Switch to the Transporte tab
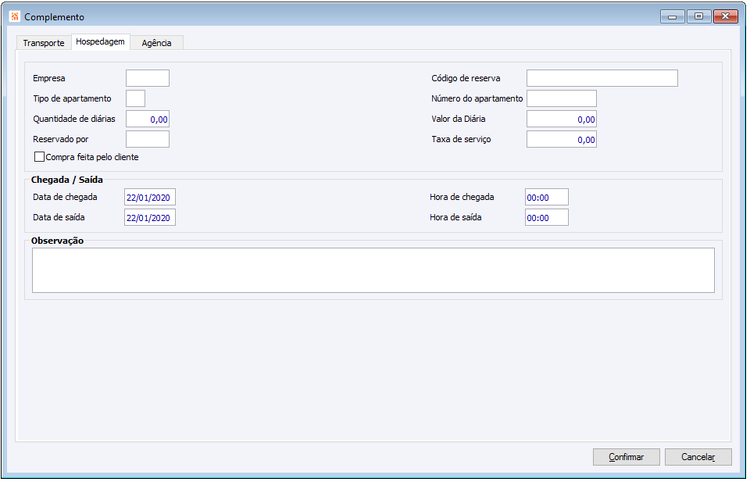This screenshot has width=750, height=482. tap(44, 43)
